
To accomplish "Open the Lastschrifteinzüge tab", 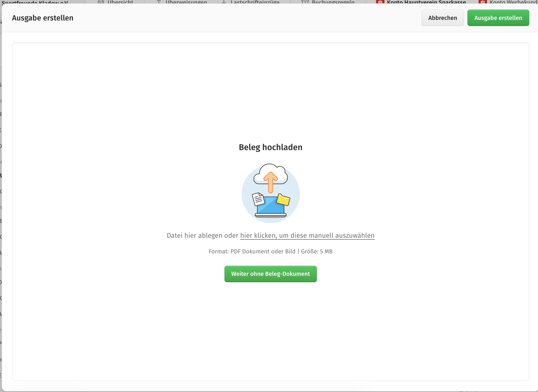I will 255,2.
